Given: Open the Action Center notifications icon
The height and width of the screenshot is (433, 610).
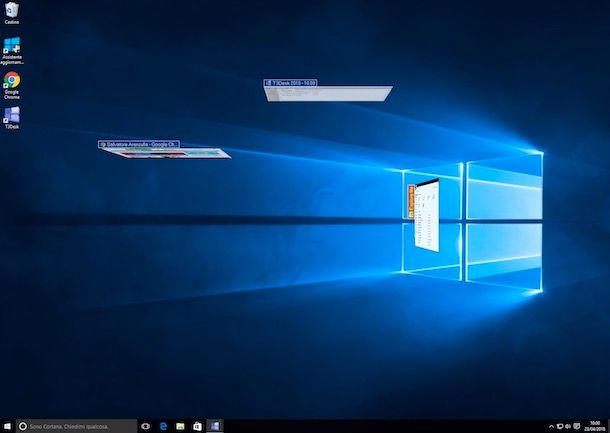Looking at the screenshot, I should pyautogui.click(x=577, y=427).
